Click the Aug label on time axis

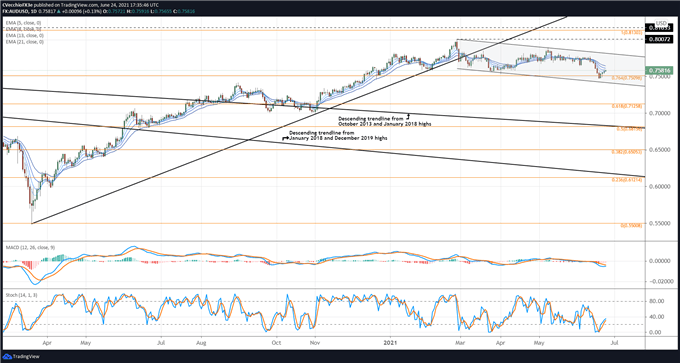coord(201,342)
